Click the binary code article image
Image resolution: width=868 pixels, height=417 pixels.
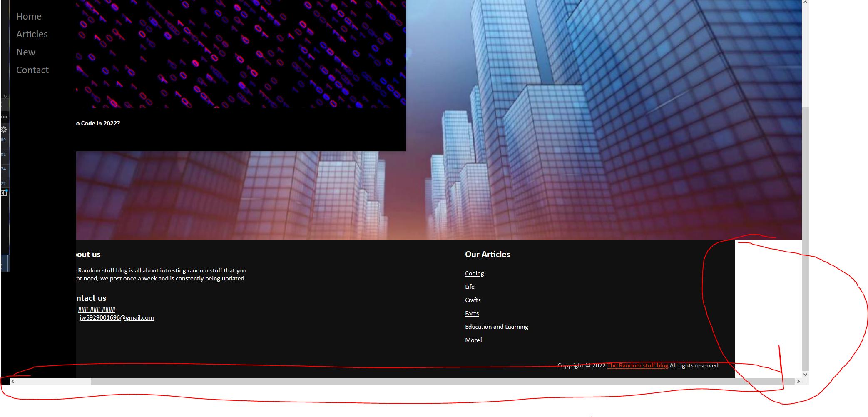click(x=241, y=54)
